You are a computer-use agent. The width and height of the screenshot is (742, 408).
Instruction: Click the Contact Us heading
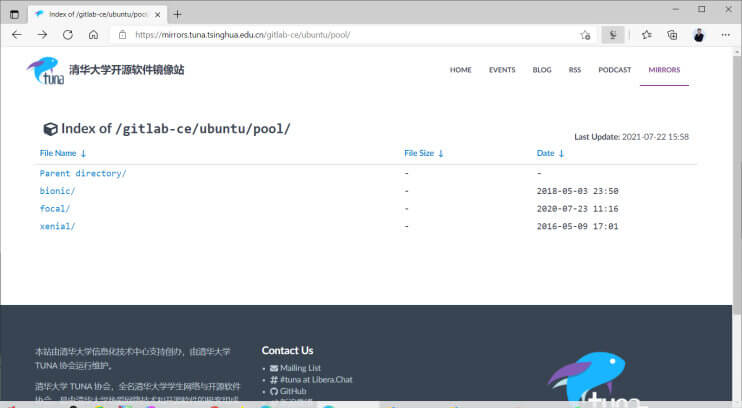point(287,351)
